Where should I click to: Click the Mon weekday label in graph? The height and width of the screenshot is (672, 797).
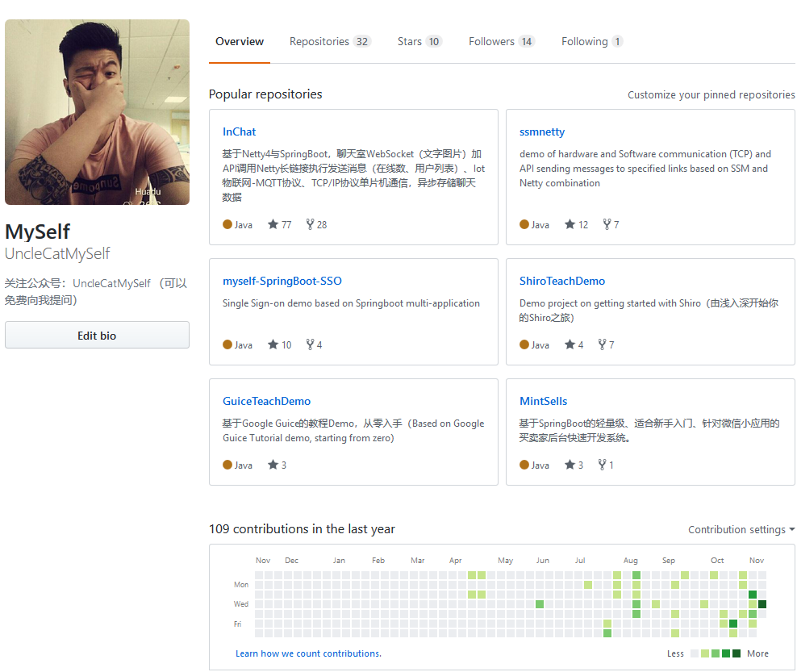coord(241,585)
